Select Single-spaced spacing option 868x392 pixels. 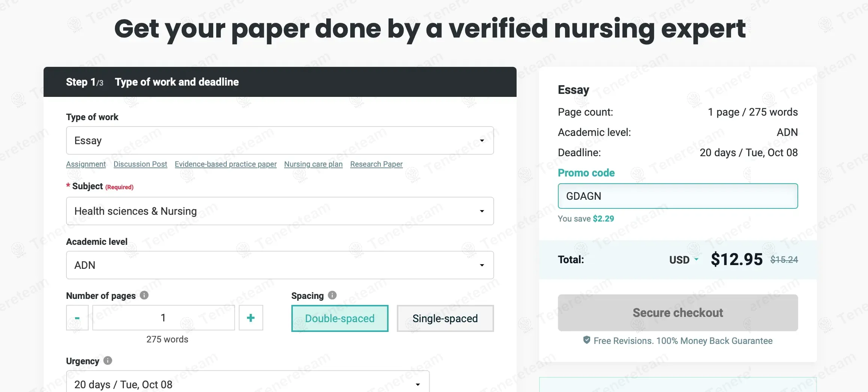[445, 318]
